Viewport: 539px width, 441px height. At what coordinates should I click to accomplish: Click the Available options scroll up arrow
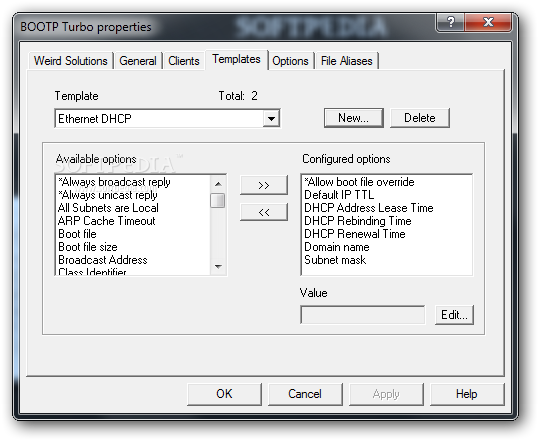[x=218, y=184]
